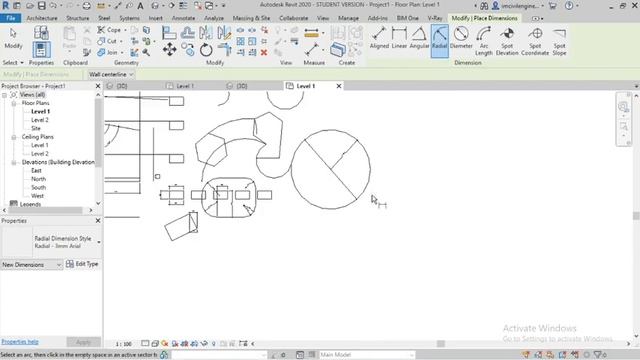Screen dimensions: 640x360
Task: Save the project from quick access toolbar
Action: coord(41,6)
